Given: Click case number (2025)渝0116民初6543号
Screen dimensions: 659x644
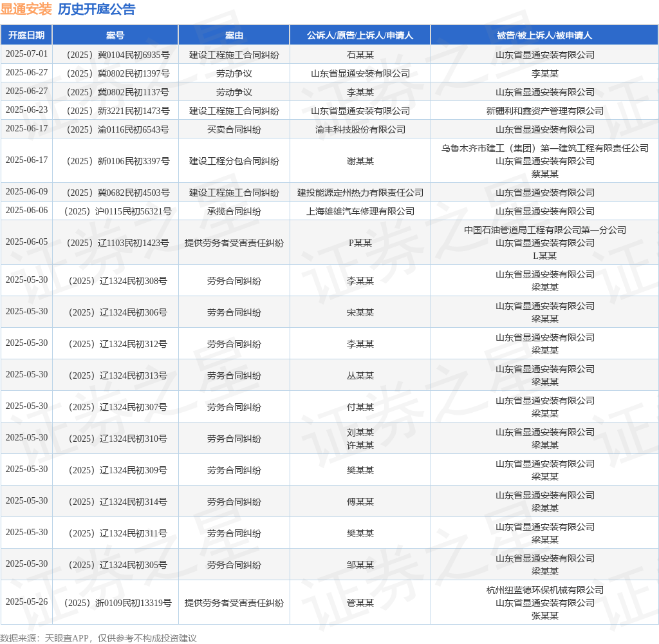Looking at the screenshot, I should (118, 129).
